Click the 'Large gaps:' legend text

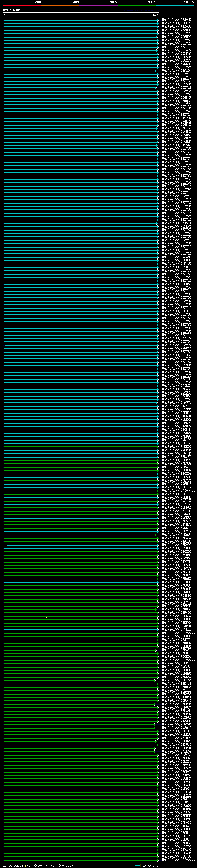click(13, 866)
